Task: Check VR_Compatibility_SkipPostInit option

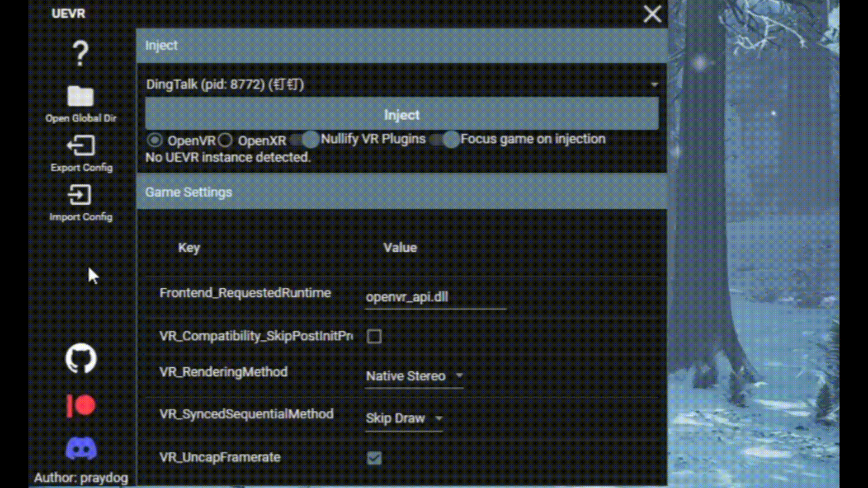Action: click(374, 336)
